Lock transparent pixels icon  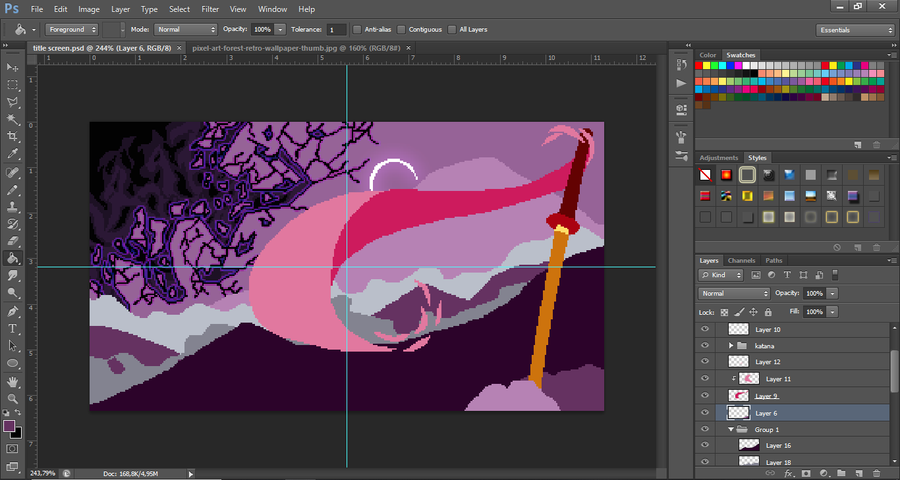point(724,312)
